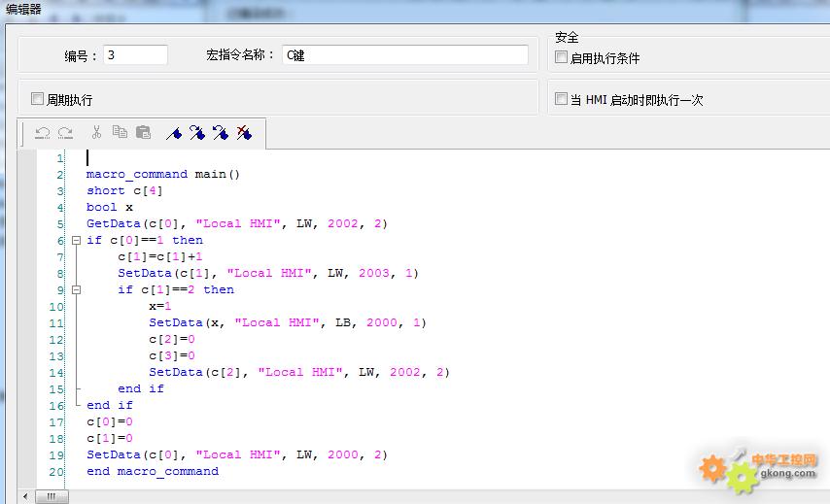This screenshot has width=830, height=504.
Task: Enable the 启用执行条件 checkbox
Action: pos(561,57)
